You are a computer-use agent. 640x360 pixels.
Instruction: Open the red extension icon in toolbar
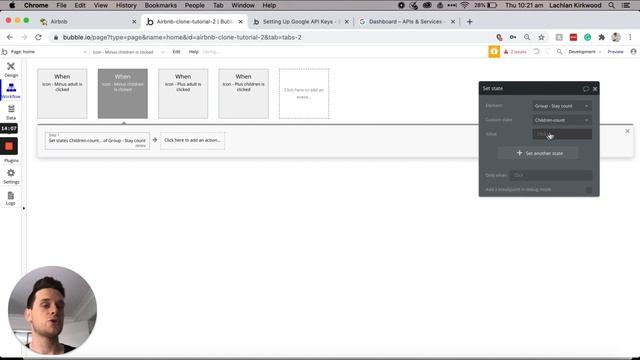pos(573,37)
